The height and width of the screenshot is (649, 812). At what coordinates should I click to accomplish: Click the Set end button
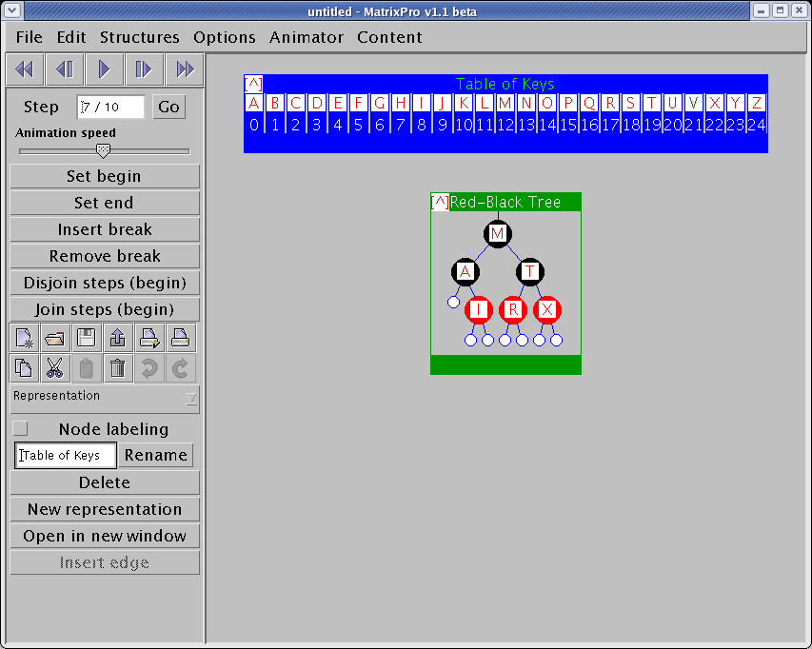tap(105, 203)
